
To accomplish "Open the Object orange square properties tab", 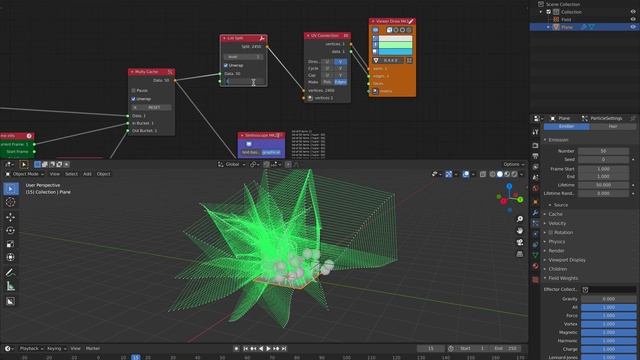I will [536, 202].
